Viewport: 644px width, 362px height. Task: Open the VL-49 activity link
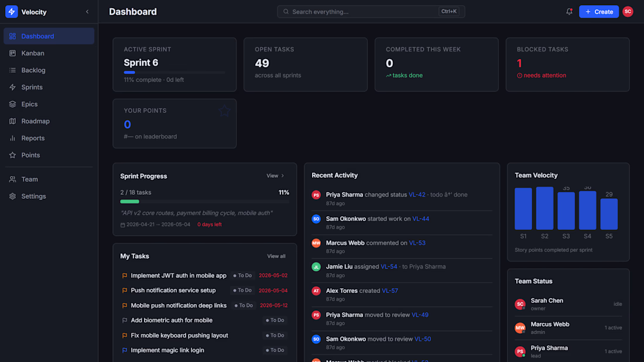(420, 315)
